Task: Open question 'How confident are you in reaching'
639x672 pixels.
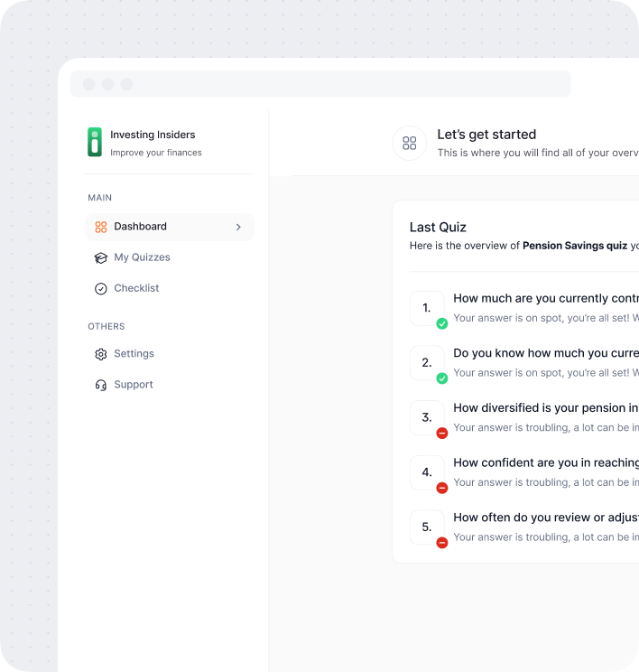Action: pyautogui.click(x=546, y=462)
